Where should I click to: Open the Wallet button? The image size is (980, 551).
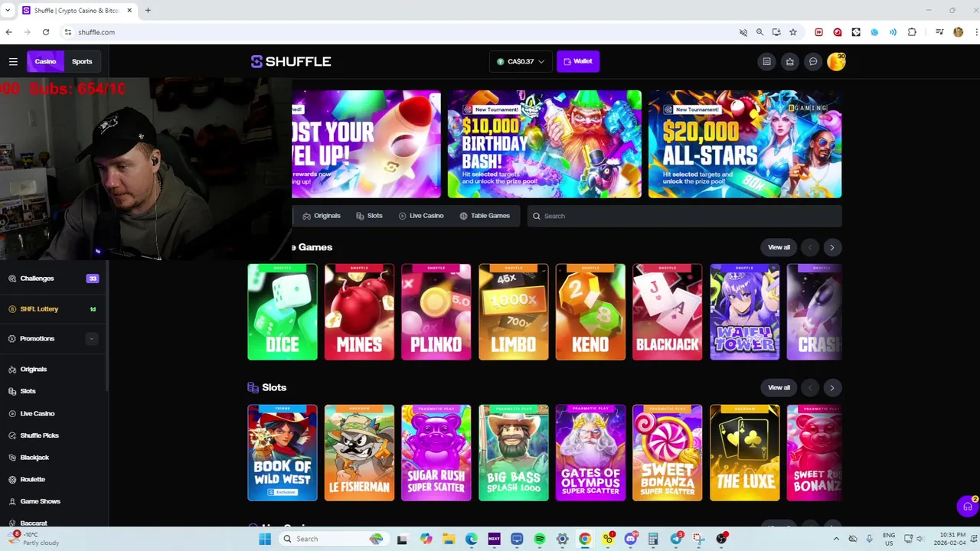[578, 61]
